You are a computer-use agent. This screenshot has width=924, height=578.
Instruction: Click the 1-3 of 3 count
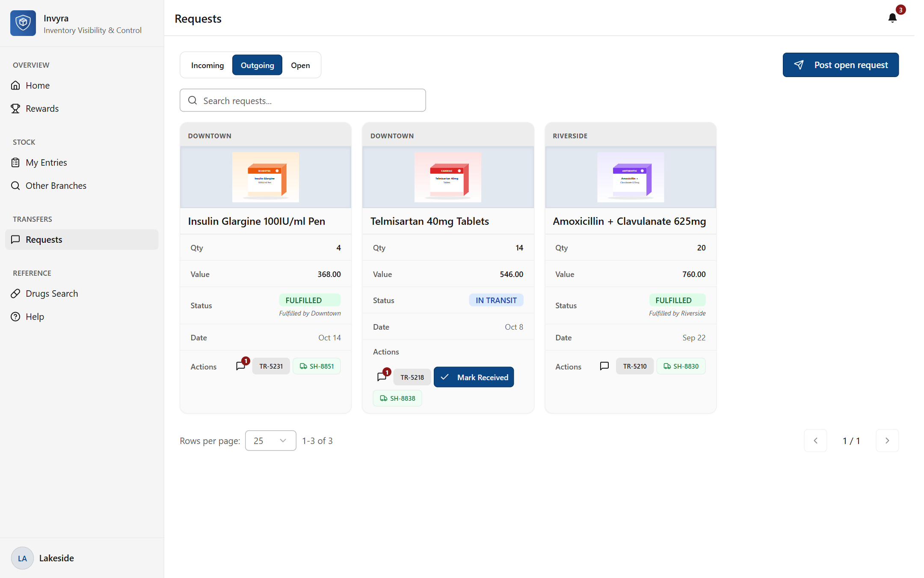(x=317, y=441)
